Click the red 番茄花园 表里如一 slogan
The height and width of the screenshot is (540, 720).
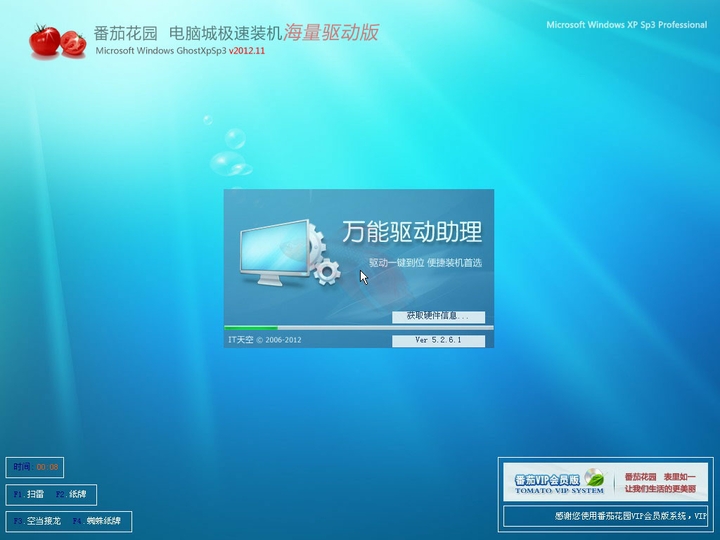pos(658,482)
